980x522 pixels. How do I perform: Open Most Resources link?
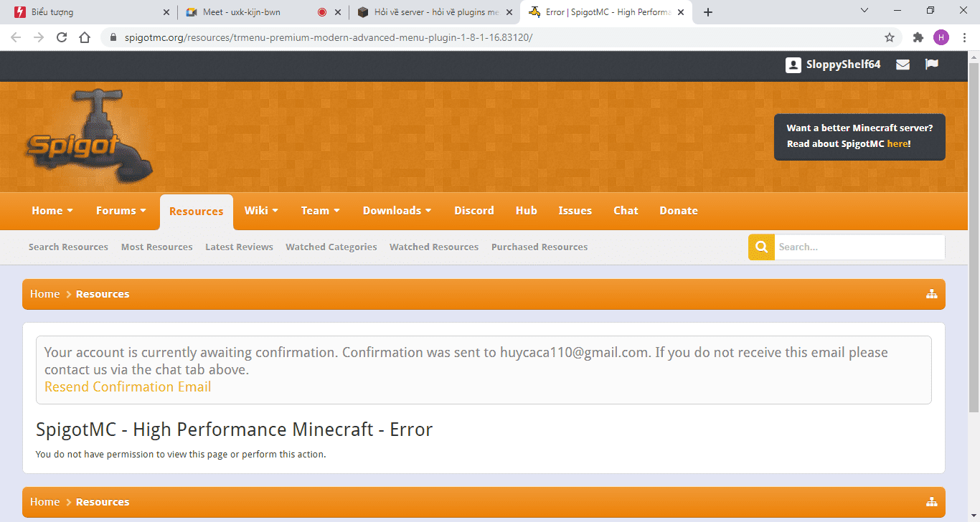[x=157, y=247]
